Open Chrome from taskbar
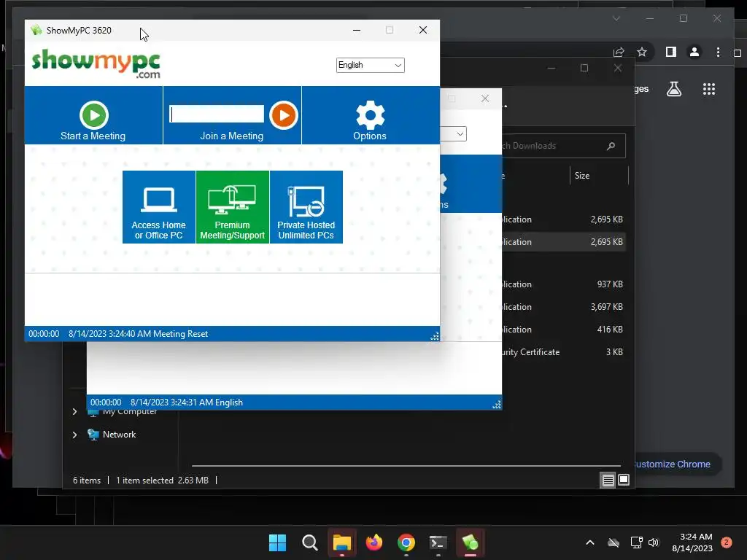 pos(406,542)
